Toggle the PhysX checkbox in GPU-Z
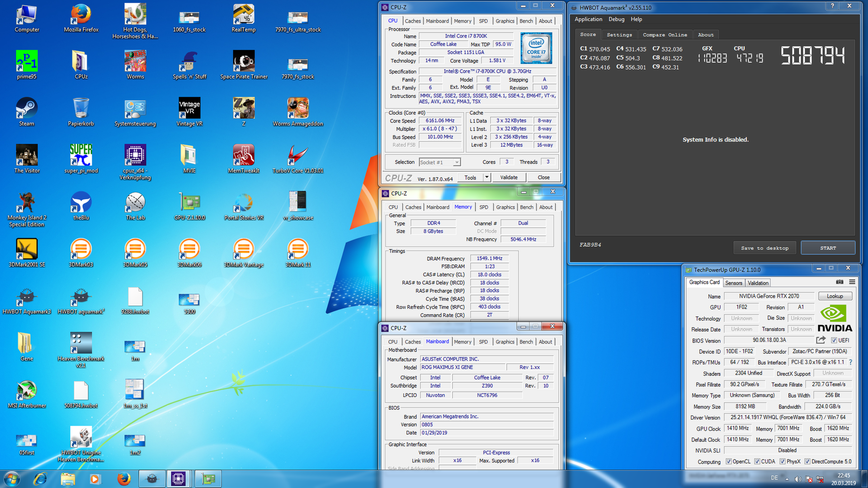Image resolution: width=868 pixels, height=488 pixels. (x=782, y=461)
